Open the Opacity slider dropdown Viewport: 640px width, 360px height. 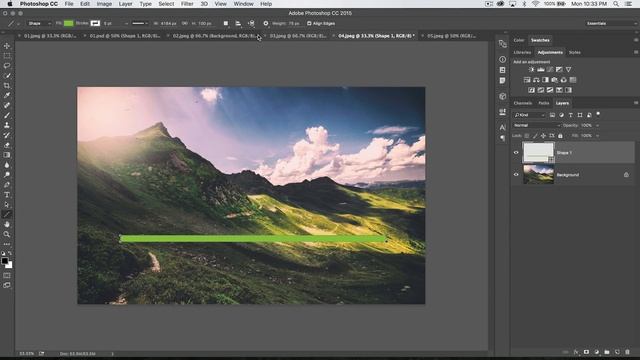tap(598, 125)
